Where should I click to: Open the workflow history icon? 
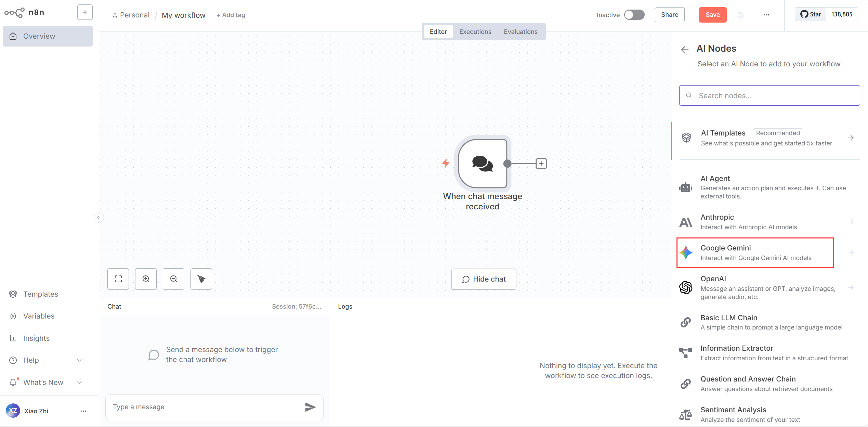tap(740, 15)
